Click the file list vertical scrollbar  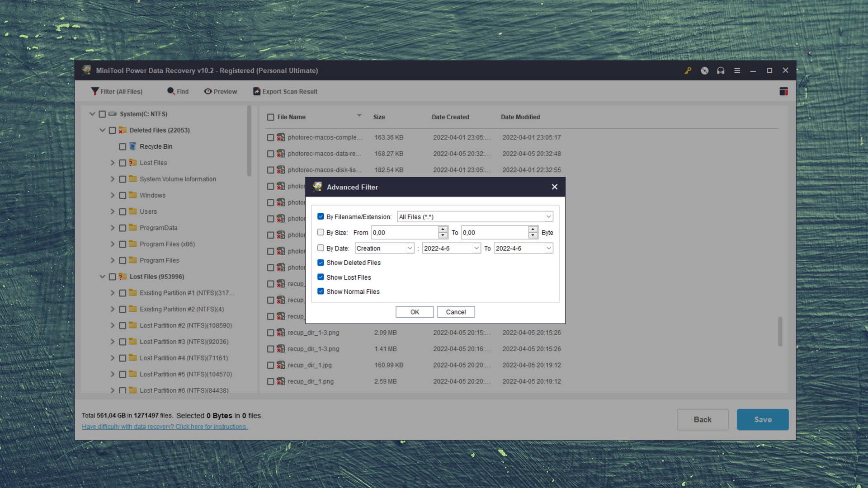(x=780, y=332)
